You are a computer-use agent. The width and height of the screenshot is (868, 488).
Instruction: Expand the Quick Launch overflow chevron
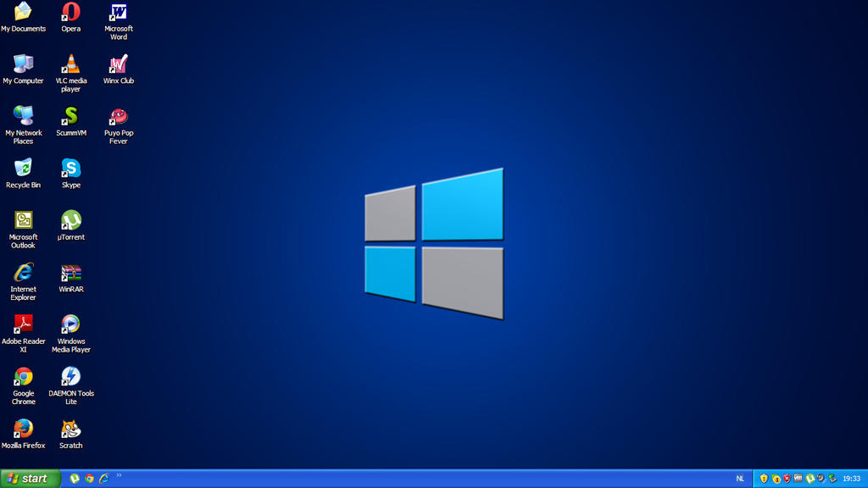119,475
